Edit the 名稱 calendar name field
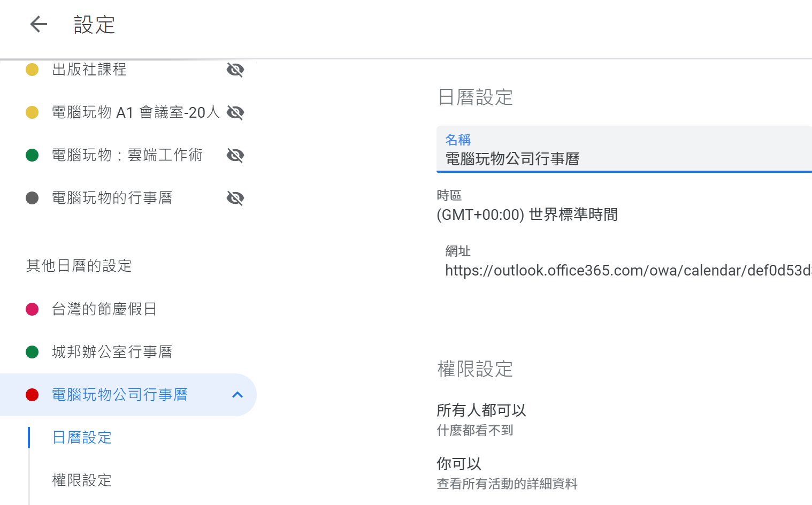This screenshot has width=812, height=505. [624, 149]
